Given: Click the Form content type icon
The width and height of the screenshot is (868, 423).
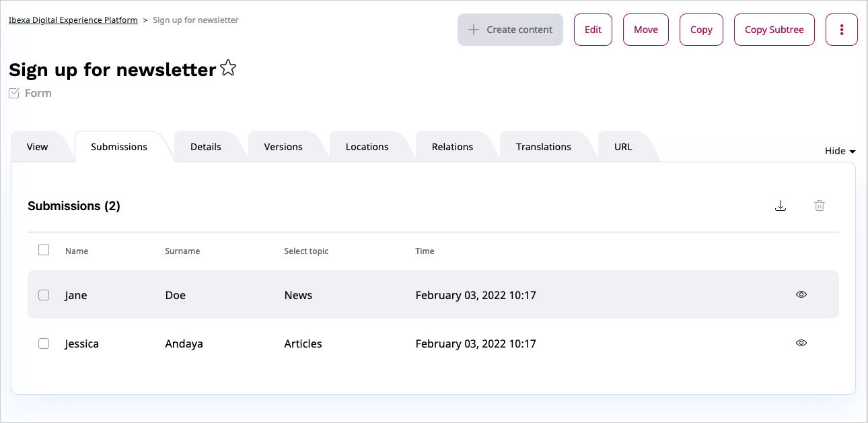Looking at the screenshot, I should click(x=13, y=92).
